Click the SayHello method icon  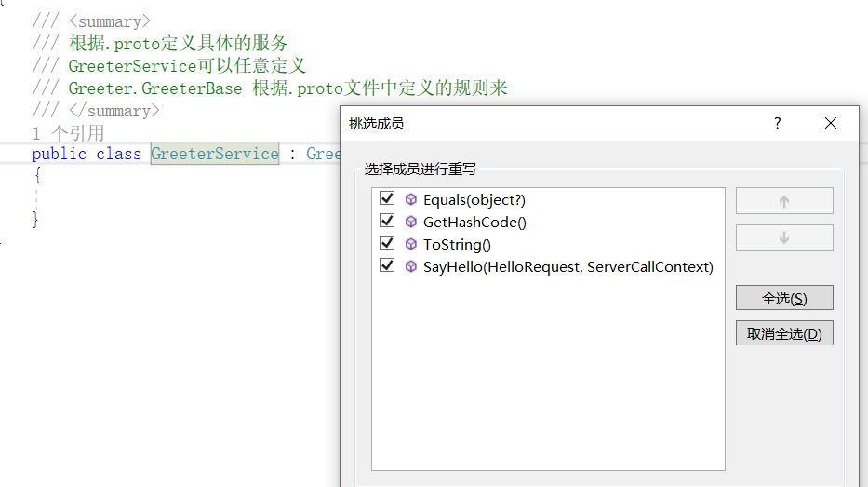[411, 266]
